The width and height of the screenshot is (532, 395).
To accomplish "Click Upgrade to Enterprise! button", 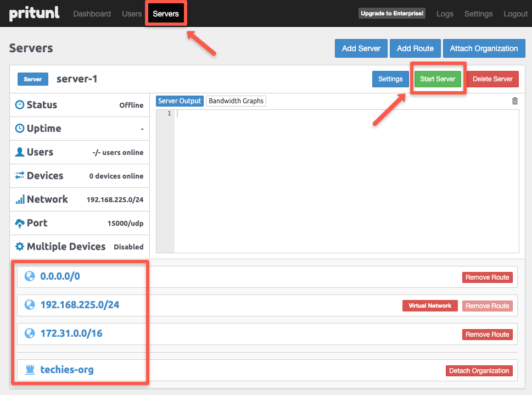I will click(392, 14).
